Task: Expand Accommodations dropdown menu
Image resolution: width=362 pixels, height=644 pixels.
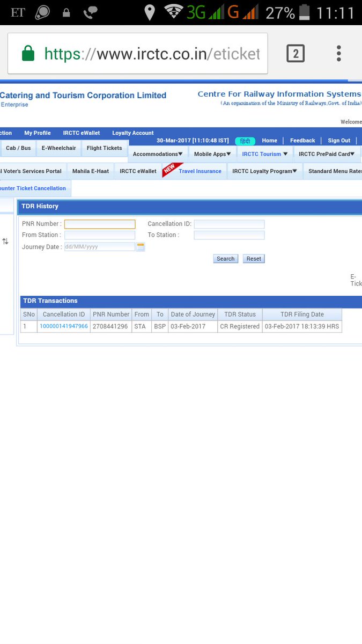Action: pyautogui.click(x=158, y=154)
